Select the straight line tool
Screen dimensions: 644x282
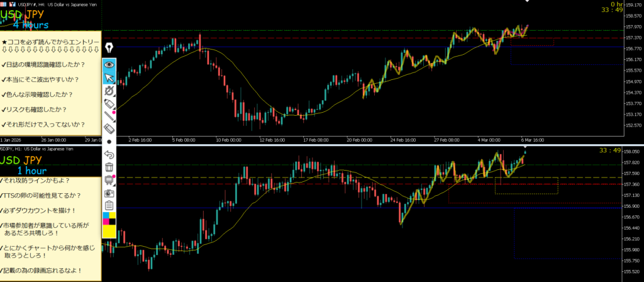pyautogui.click(x=109, y=116)
